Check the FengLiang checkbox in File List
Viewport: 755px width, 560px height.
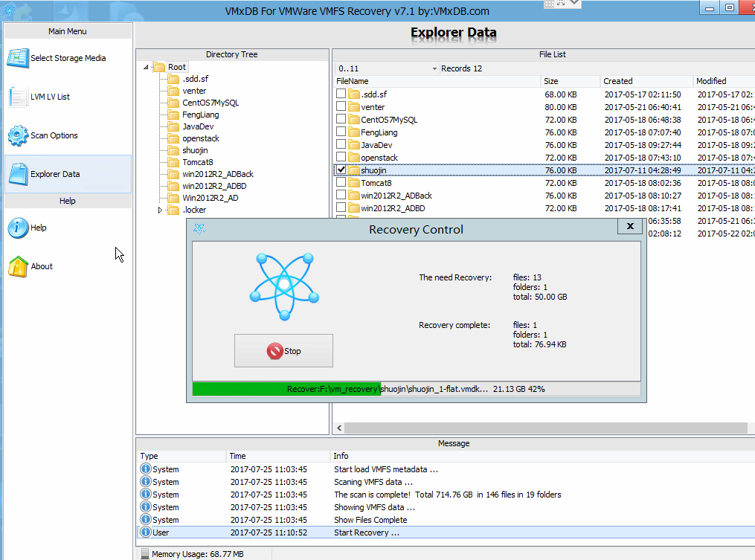(x=341, y=132)
